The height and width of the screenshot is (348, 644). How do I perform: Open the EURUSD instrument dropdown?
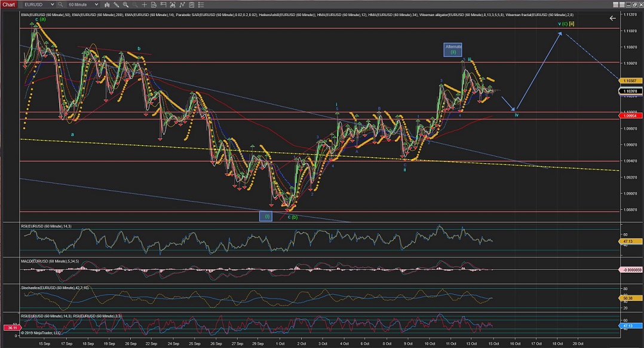tap(39, 5)
